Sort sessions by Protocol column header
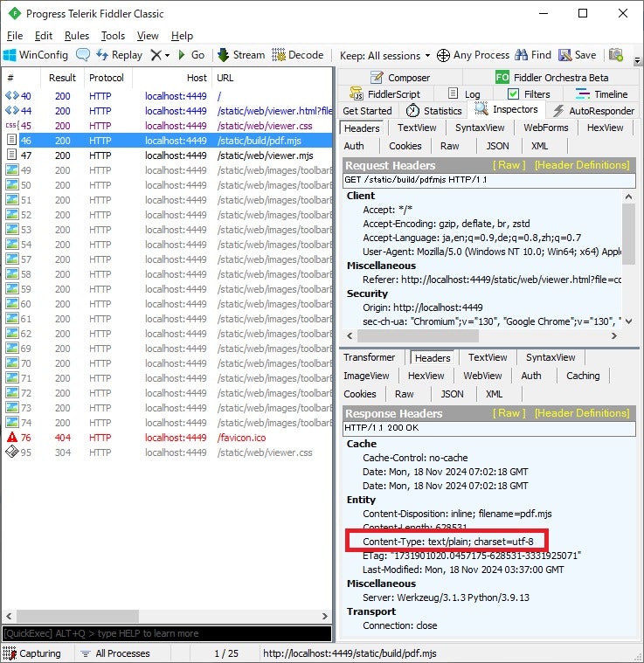The height and width of the screenshot is (663, 644). point(106,78)
